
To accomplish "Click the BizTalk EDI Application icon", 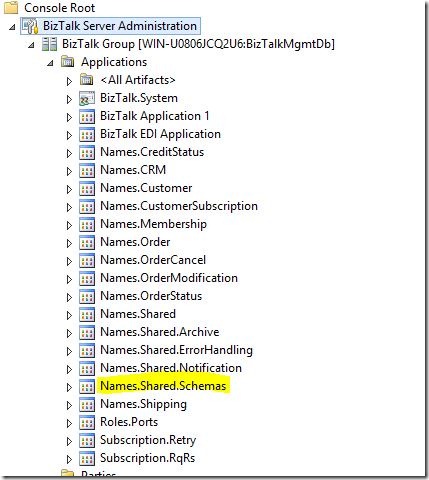I will pyautogui.click(x=87, y=135).
